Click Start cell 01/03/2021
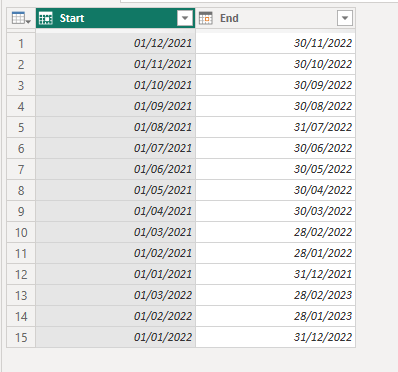The width and height of the screenshot is (398, 372). coord(115,232)
